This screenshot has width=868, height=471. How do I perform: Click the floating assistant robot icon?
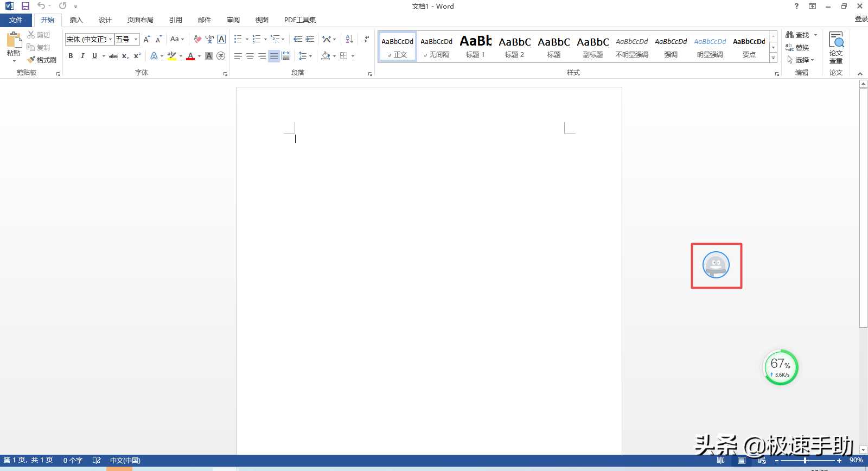click(716, 265)
